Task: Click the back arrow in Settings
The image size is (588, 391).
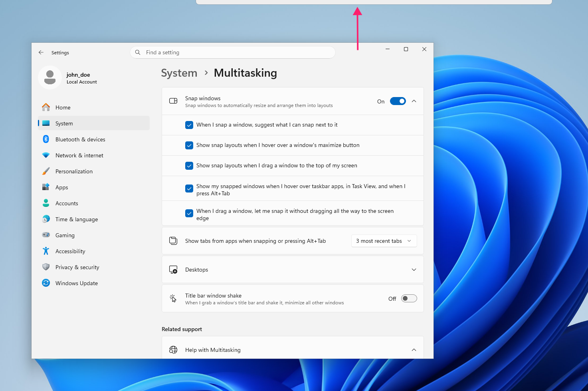Action: pyautogui.click(x=41, y=52)
